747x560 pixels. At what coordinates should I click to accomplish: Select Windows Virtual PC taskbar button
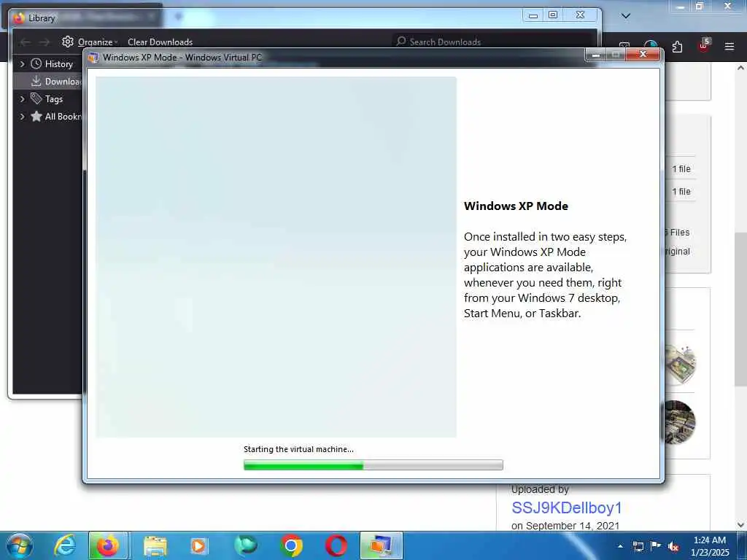point(381,545)
